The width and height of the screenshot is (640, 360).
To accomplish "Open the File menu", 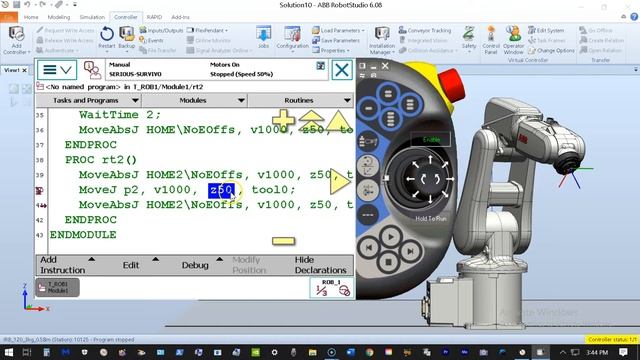I will pyautogui.click(x=9, y=17).
